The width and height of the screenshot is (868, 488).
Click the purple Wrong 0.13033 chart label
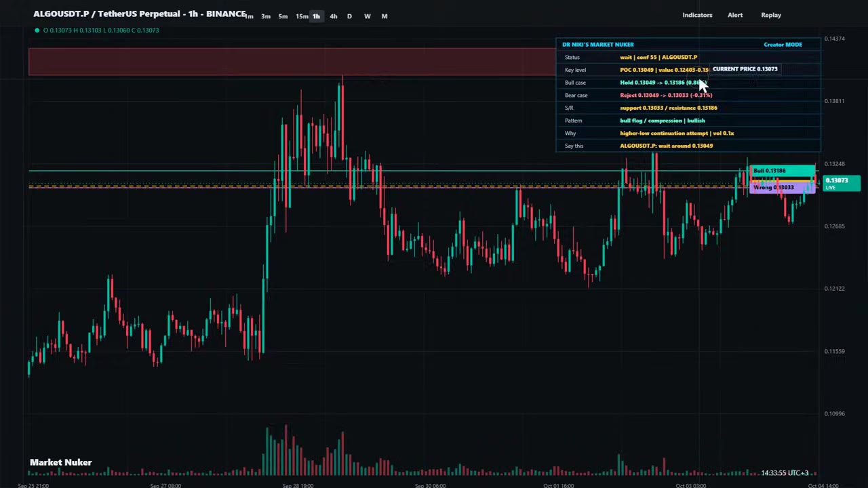point(783,188)
